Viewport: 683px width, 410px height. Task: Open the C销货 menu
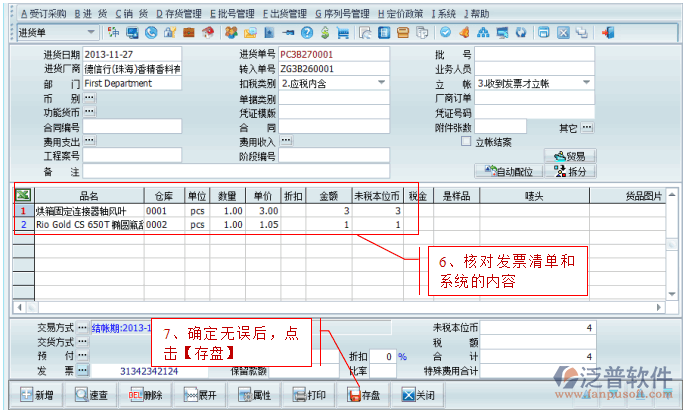click(132, 14)
